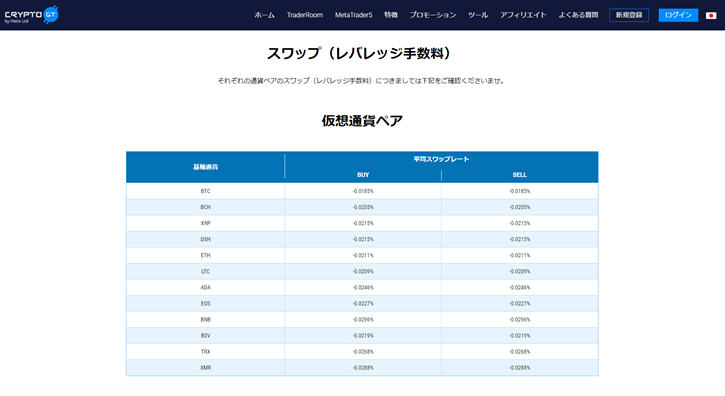Screen dimensions: 725x396
Task: Open the アフィリエイト menu item
Action: click(523, 15)
